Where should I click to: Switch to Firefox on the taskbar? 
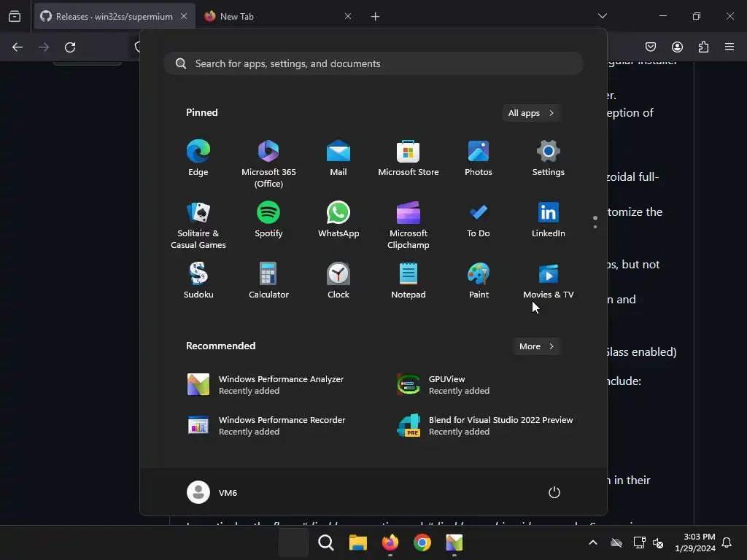click(390, 542)
